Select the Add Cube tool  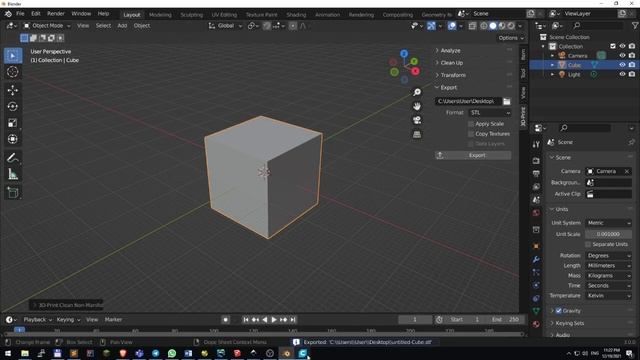[x=13, y=193]
